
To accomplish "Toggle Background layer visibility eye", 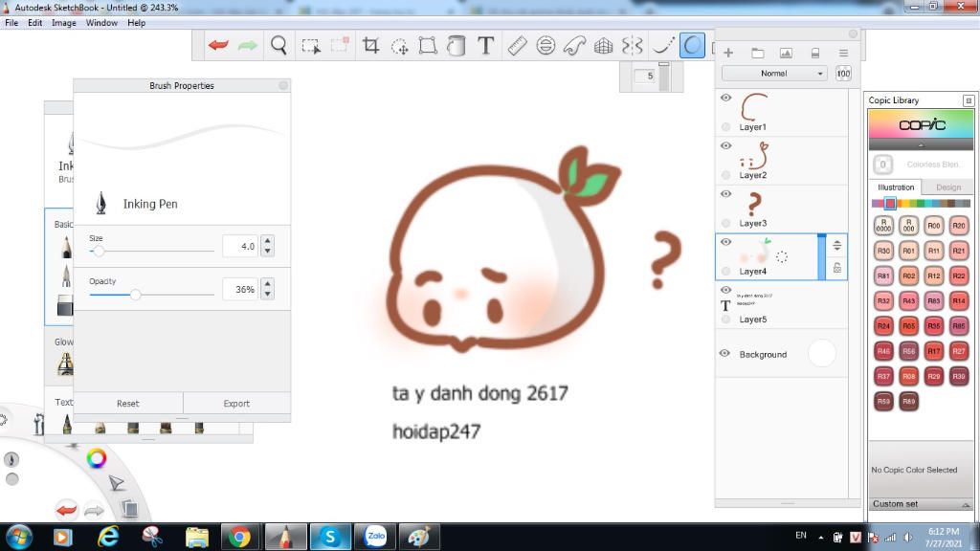I will [724, 354].
